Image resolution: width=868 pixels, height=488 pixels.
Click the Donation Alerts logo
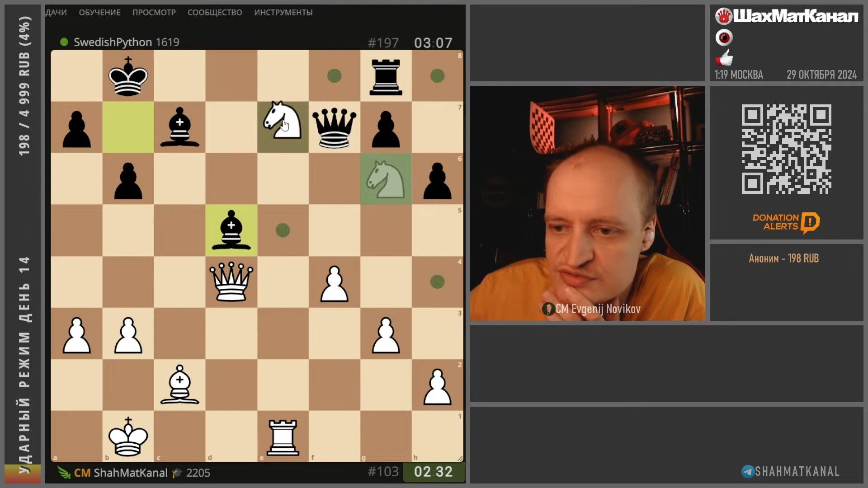pos(787,222)
